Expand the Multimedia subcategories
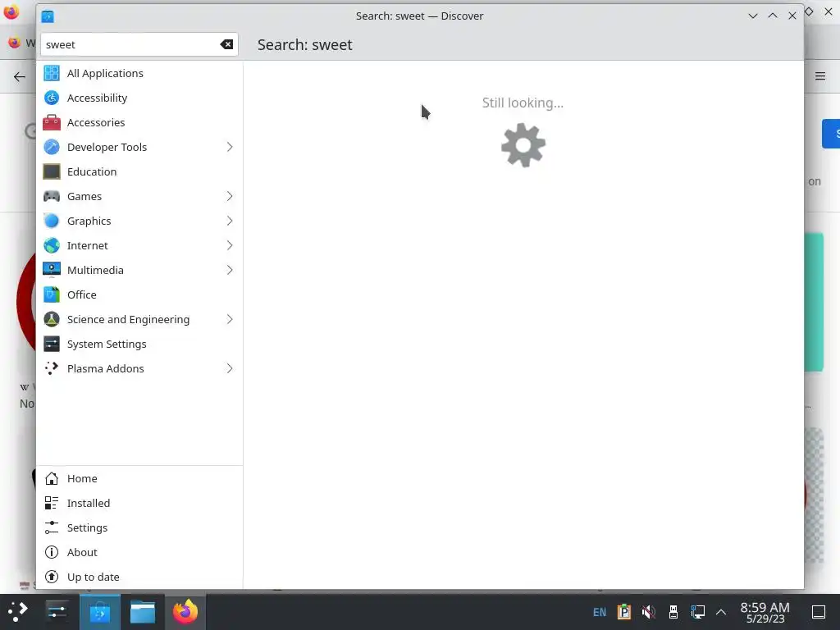 click(230, 271)
